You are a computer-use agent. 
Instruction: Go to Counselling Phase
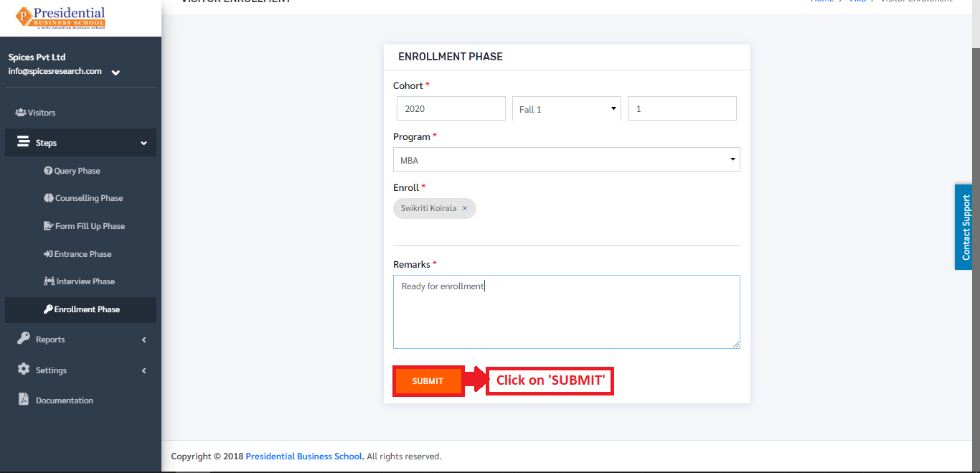point(80,198)
